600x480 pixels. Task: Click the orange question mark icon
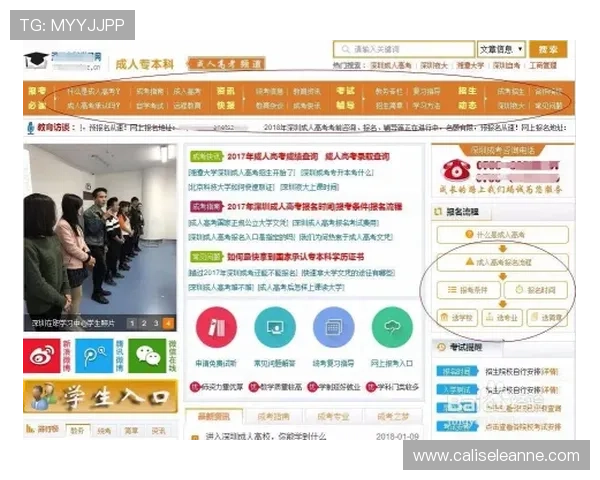[x=469, y=234]
